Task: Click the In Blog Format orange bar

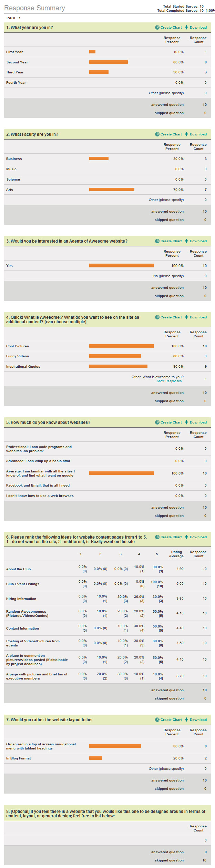Action: point(95,758)
